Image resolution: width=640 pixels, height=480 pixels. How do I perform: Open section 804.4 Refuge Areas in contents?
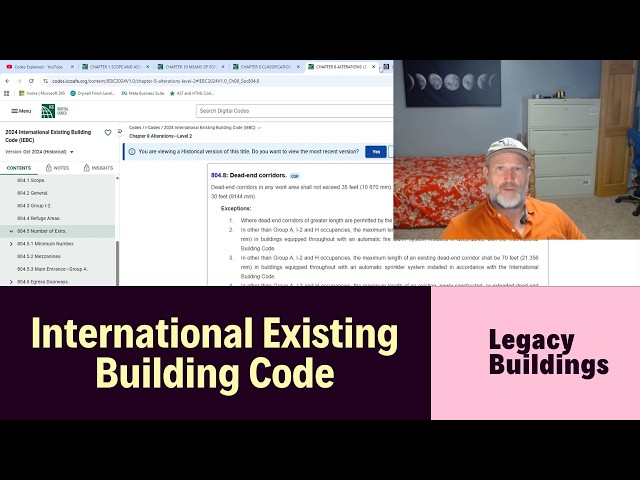(39, 218)
